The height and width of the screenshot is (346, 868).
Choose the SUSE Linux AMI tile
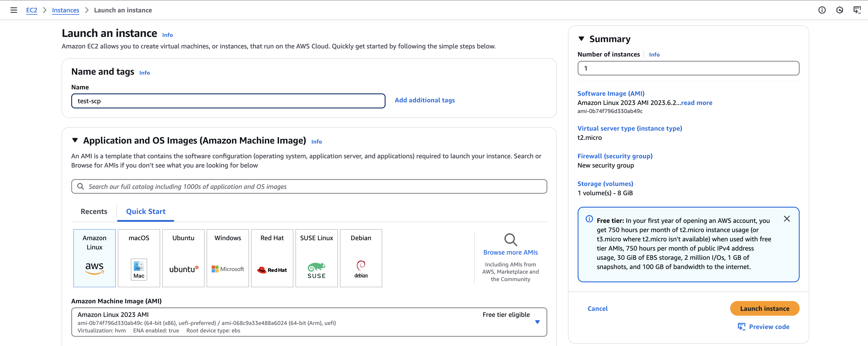click(316, 258)
